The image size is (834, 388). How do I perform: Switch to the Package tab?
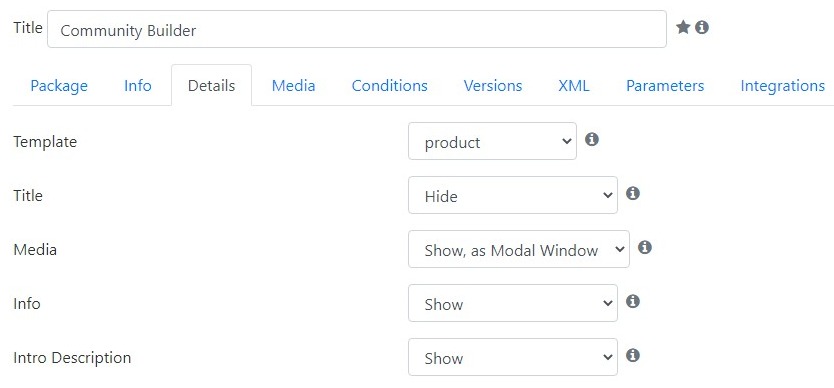pos(59,86)
